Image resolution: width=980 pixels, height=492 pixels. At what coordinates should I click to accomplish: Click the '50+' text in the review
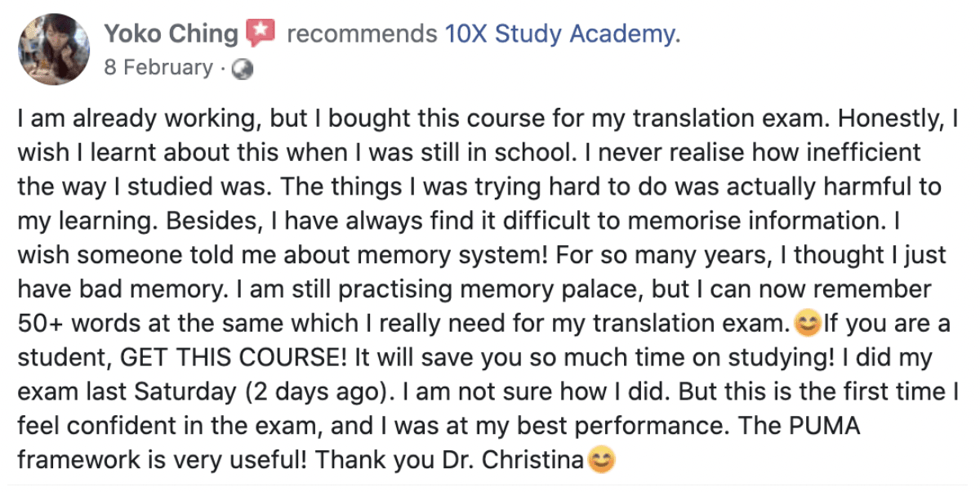coord(38,324)
